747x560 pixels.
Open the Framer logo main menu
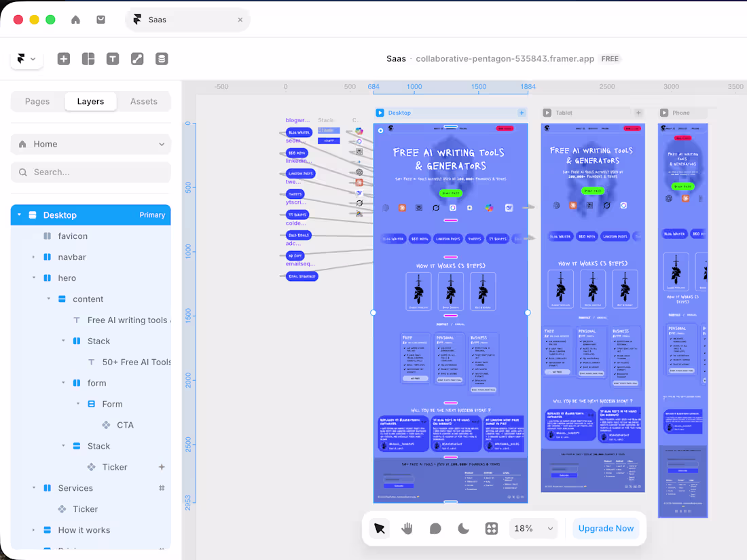tap(26, 59)
